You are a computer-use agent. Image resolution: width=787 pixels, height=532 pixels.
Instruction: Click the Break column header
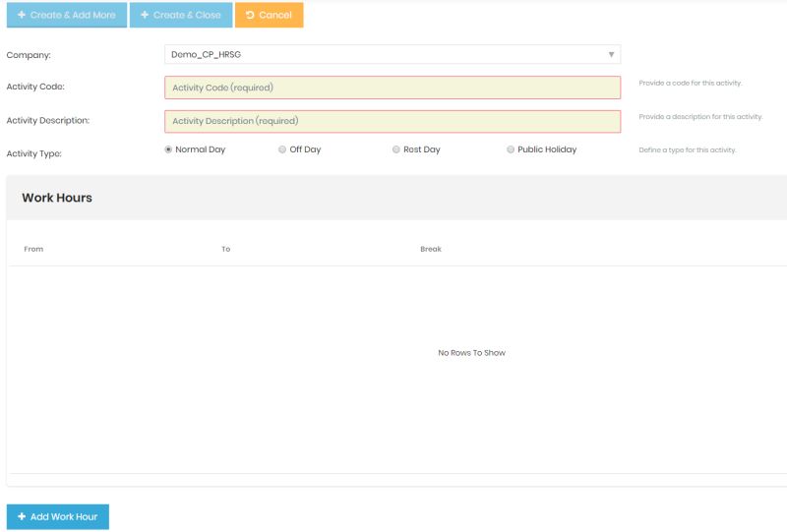(x=431, y=249)
